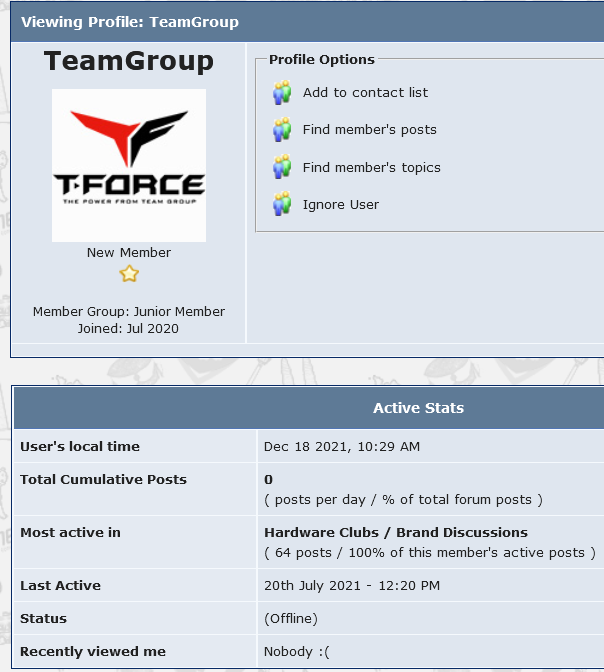
Task: Click the (Offline) status value
Action: click(291, 619)
